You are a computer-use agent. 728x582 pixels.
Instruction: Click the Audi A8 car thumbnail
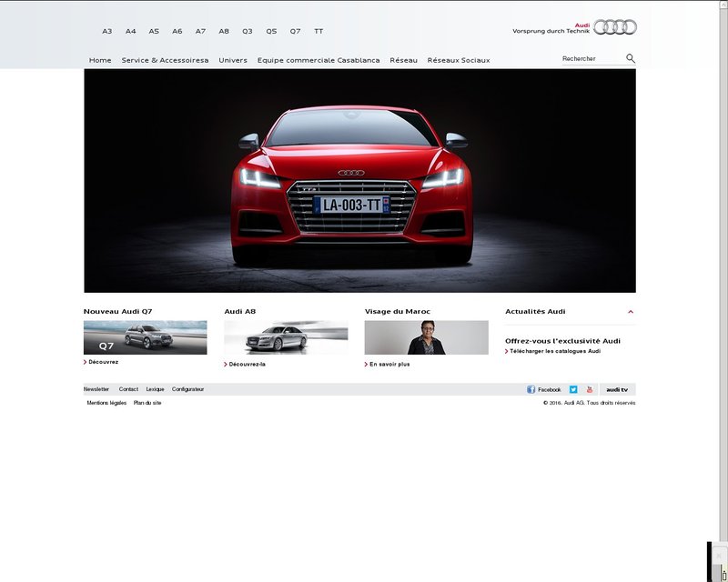coord(286,337)
